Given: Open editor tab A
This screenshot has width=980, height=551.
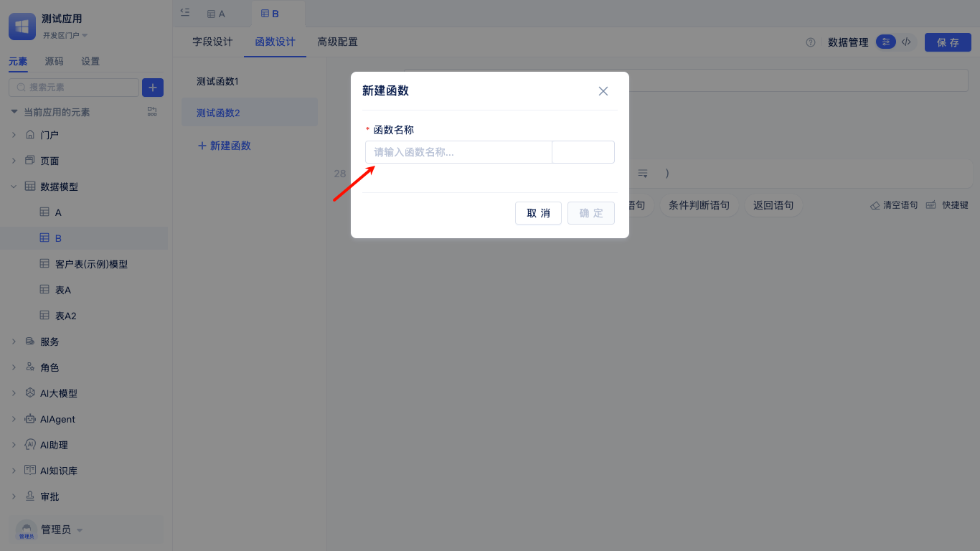Looking at the screenshot, I should [216, 14].
